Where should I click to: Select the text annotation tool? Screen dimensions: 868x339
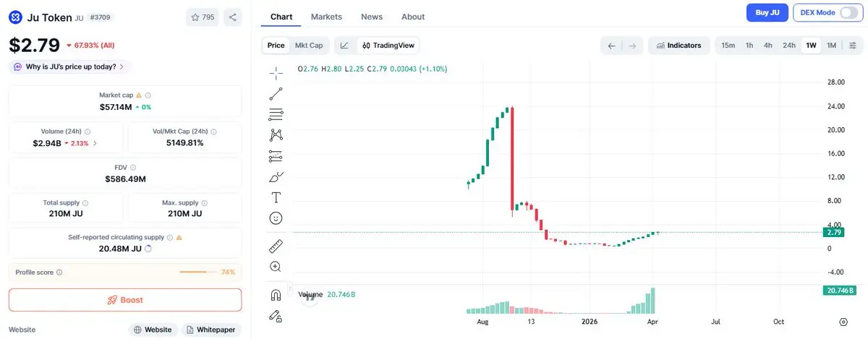point(276,197)
